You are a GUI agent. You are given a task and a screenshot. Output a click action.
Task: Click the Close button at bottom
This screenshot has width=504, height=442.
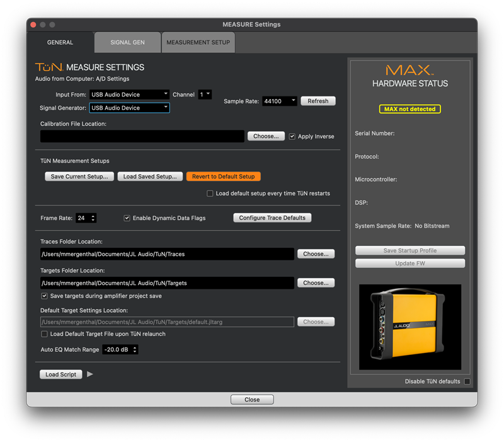click(252, 399)
